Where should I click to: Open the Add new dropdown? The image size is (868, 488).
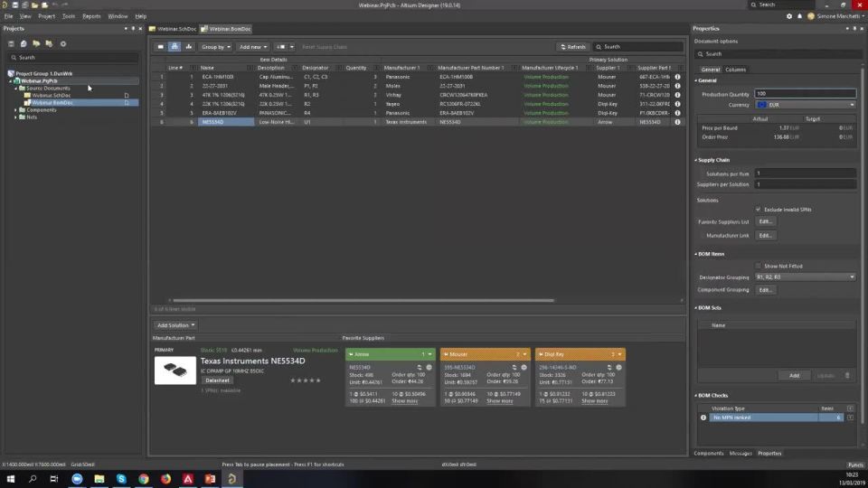click(253, 47)
